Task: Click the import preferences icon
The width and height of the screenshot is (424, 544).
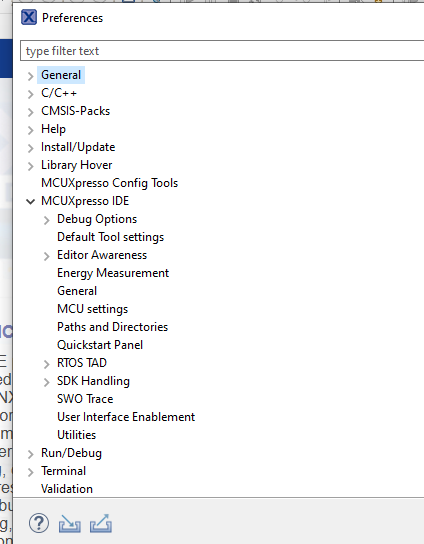Action: point(69,524)
